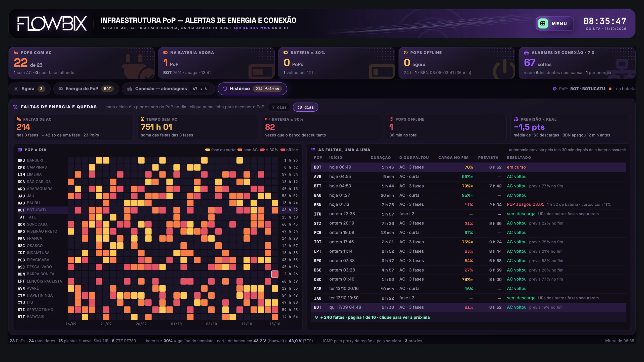Switch to the Agora tab
The width and height of the screenshot is (644, 362).
[x=29, y=89]
